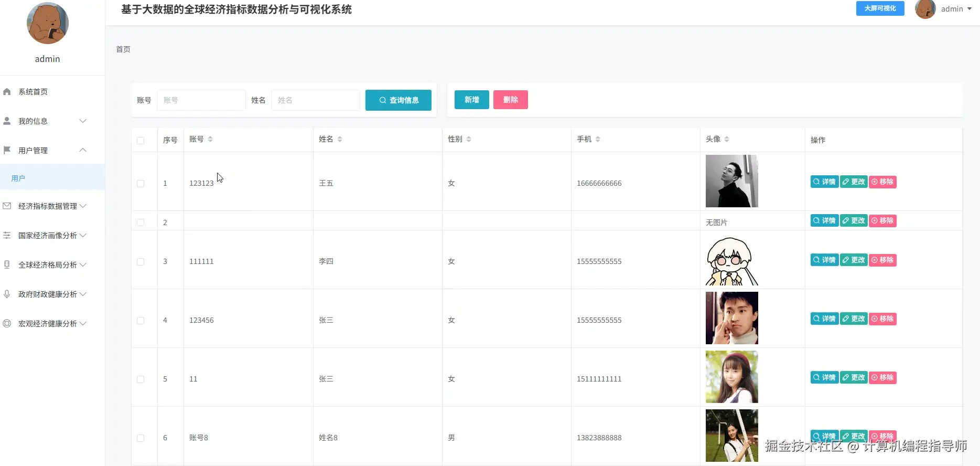The height and width of the screenshot is (466, 980).
Task: Click 更改 for the 王五 row
Action: click(x=854, y=182)
